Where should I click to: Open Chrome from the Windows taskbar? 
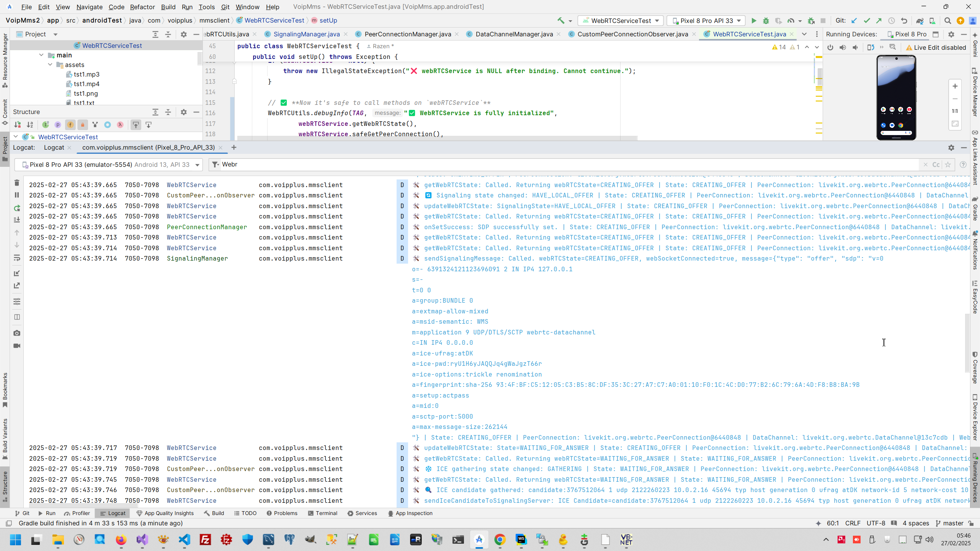click(x=500, y=540)
